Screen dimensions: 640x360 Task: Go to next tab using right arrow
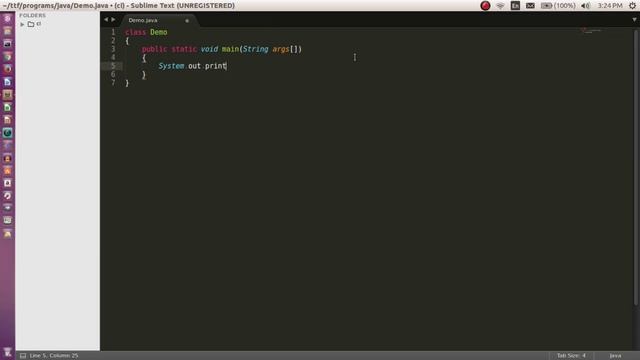(x=113, y=19)
